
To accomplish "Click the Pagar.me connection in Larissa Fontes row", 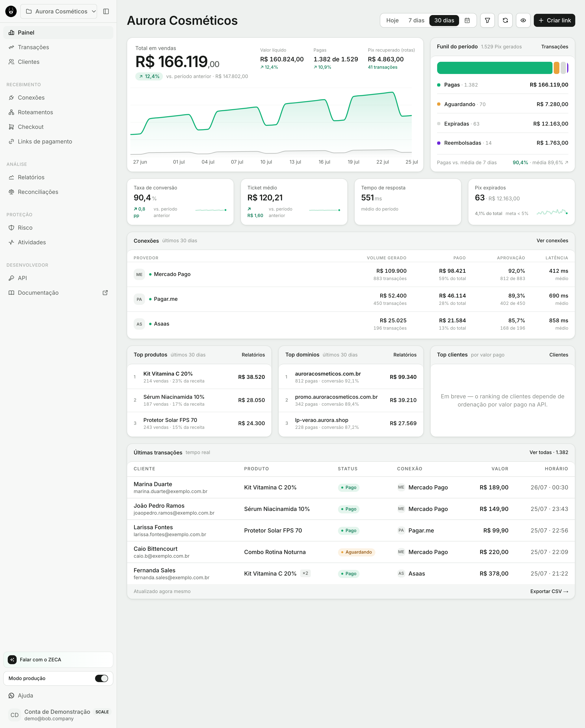I will [416, 530].
